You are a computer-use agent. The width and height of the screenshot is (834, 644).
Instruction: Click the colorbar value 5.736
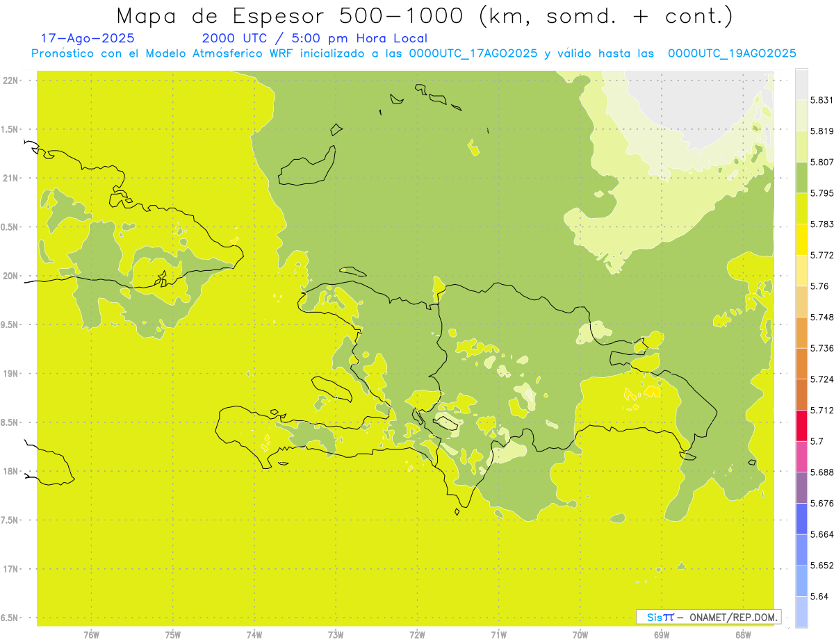click(x=821, y=348)
